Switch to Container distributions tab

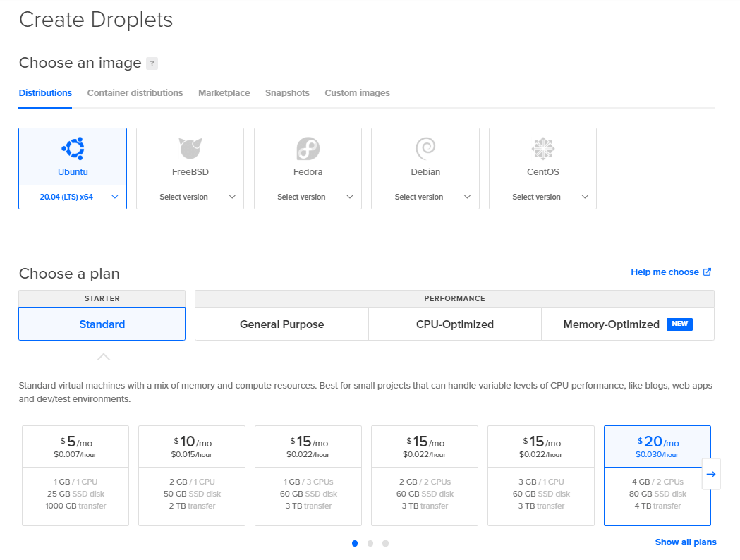(x=135, y=93)
